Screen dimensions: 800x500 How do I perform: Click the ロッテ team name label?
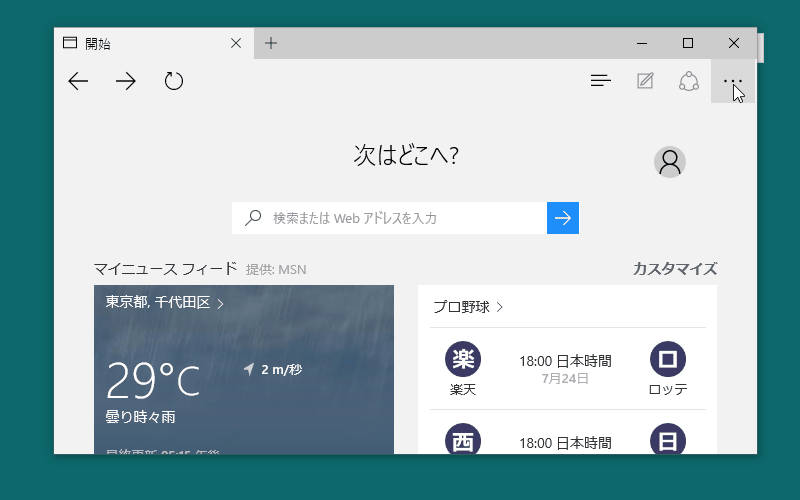668,390
